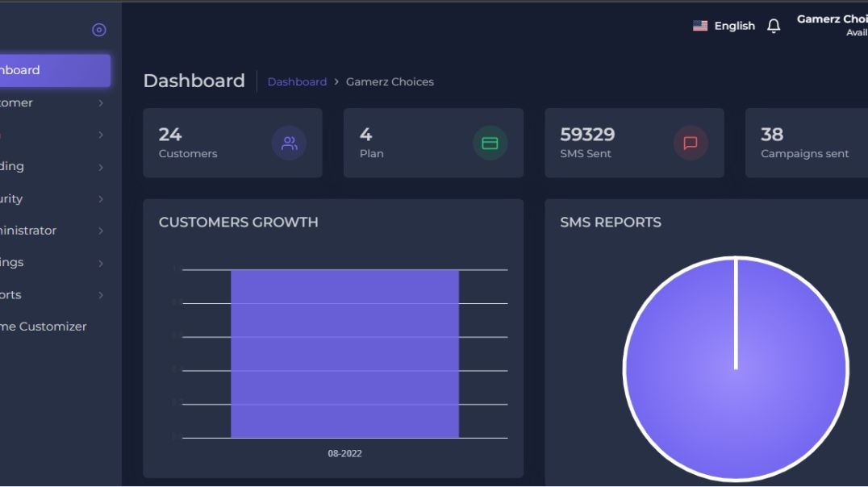Click the US flag icon

700,26
